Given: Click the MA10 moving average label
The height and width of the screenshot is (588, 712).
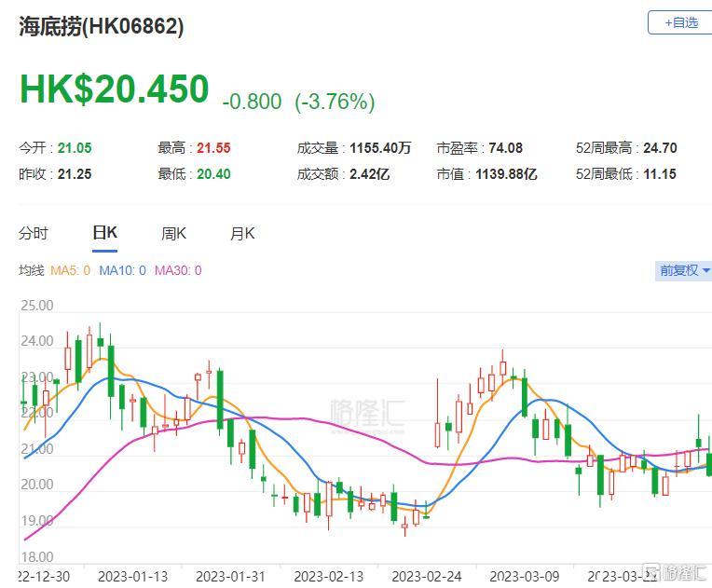Looking at the screenshot, I should (123, 270).
